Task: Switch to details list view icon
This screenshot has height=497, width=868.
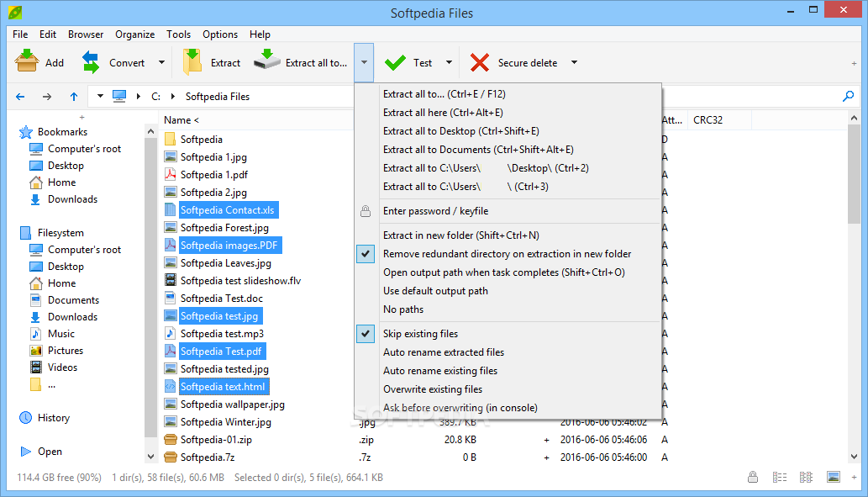Action: click(x=780, y=477)
